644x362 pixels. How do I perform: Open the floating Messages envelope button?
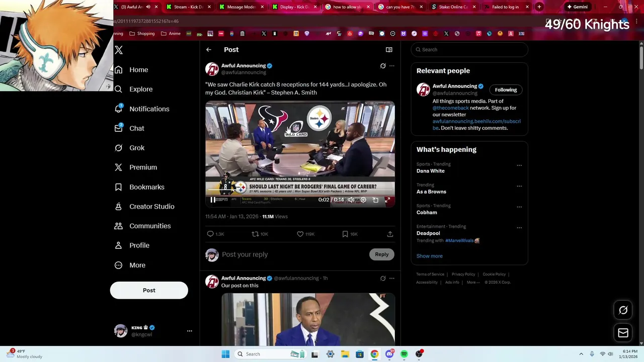pos(623,333)
